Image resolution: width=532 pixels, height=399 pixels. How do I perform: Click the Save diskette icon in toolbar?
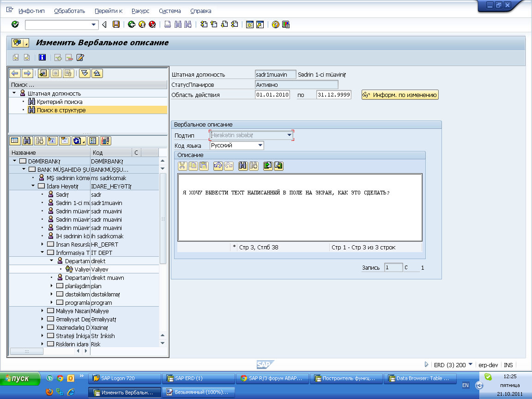tap(116, 24)
